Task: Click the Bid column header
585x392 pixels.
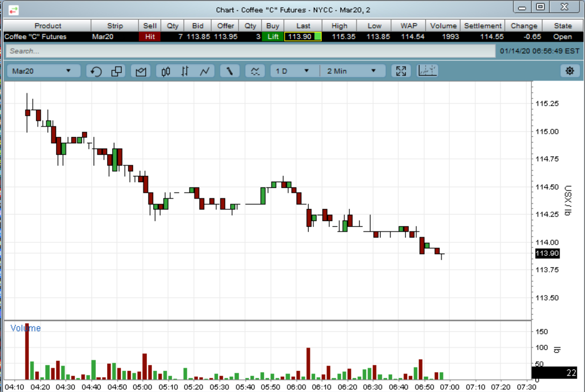Action: tap(198, 26)
